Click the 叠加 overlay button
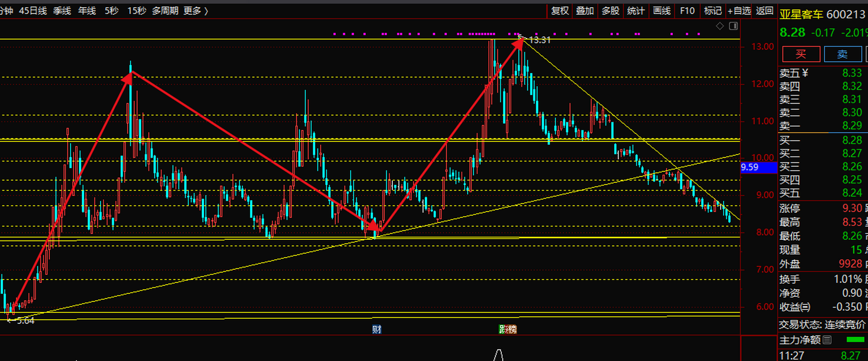The width and height of the screenshot is (868, 361). (x=585, y=11)
